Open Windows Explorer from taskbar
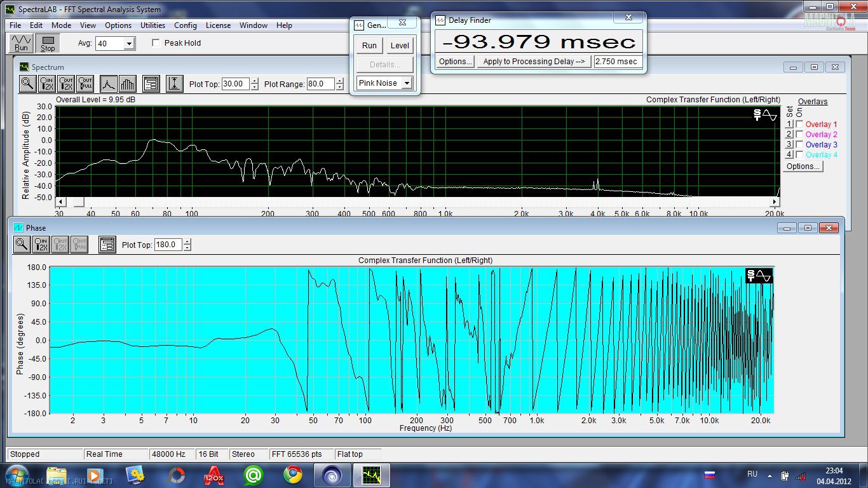The height and width of the screenshot is (488, 868). pos(57,475)
